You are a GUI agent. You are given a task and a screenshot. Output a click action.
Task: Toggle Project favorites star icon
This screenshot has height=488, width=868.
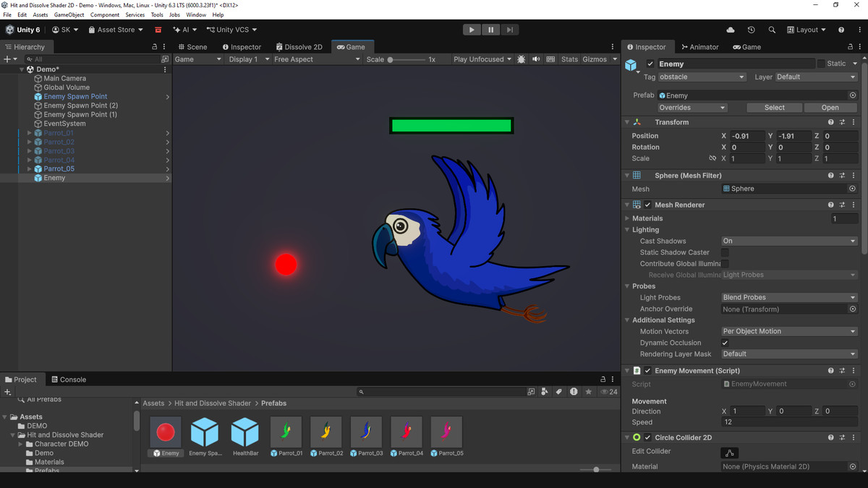(589, 392)
